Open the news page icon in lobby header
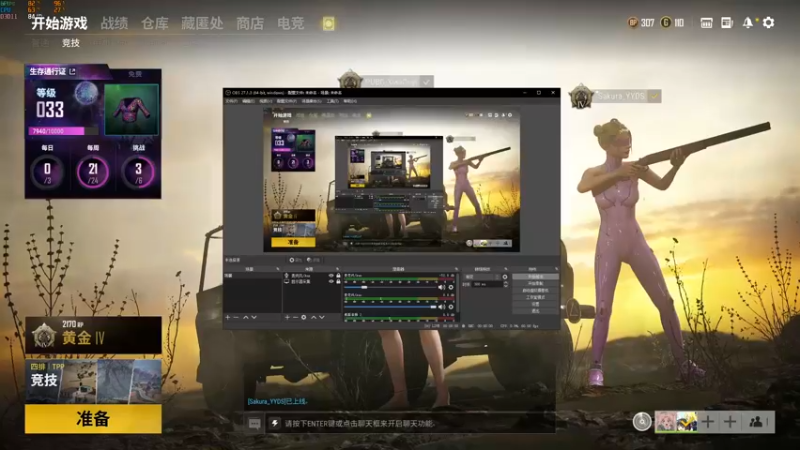This screenshot has height=450, width=800. [x=727, y=22]
